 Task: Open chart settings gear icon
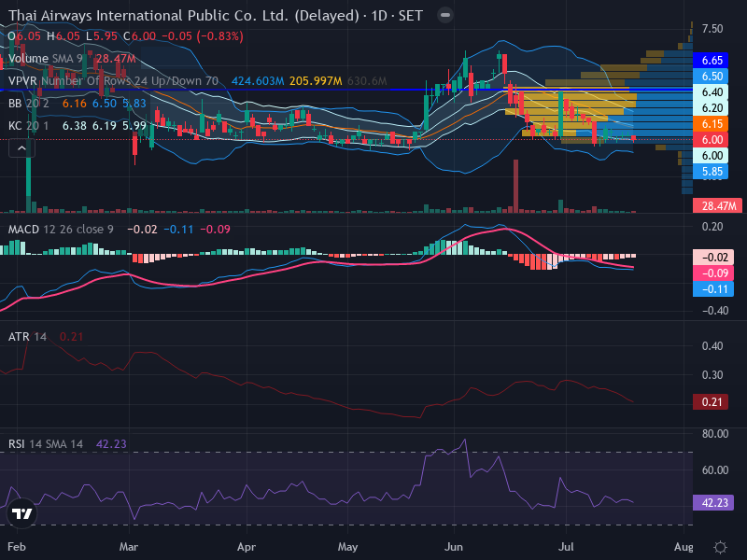click(x=720, y=547)
